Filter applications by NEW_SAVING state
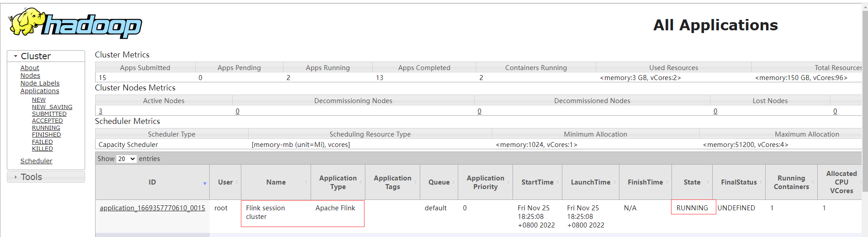This screenshot has height=237, width=868. coord(52,107)
